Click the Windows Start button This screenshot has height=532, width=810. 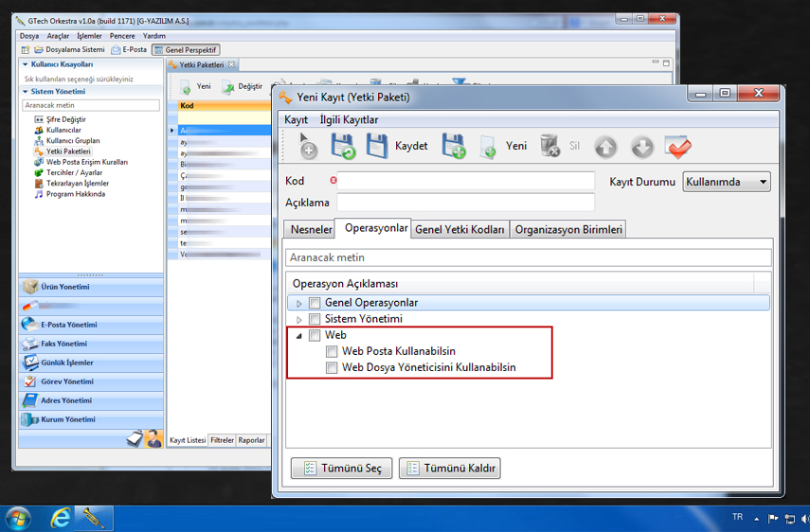[17, 519]
